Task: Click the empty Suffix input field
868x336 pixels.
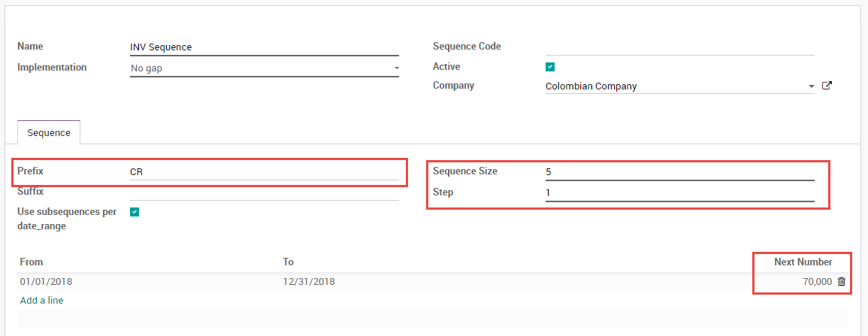Action: point(264,192)
